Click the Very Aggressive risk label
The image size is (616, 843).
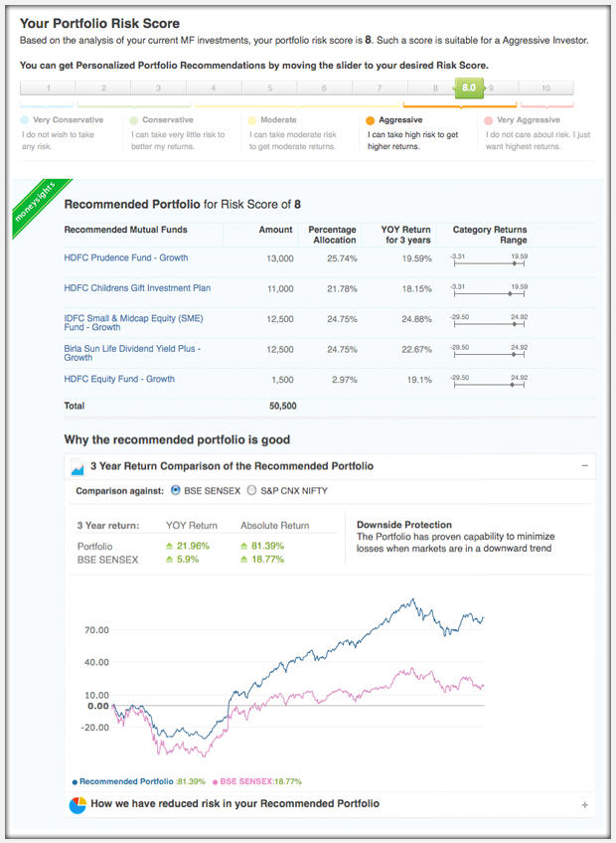point(529,120)
